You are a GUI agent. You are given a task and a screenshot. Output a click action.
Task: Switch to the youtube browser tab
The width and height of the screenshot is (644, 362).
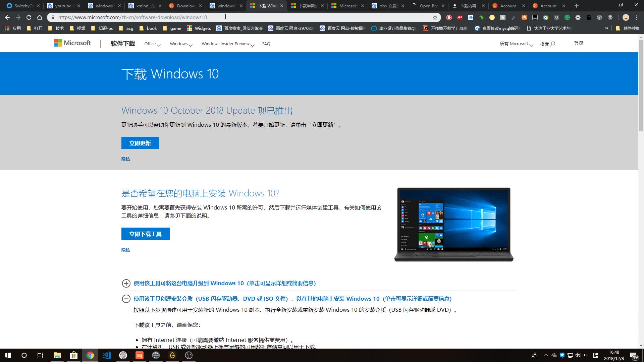click(64, 6)
